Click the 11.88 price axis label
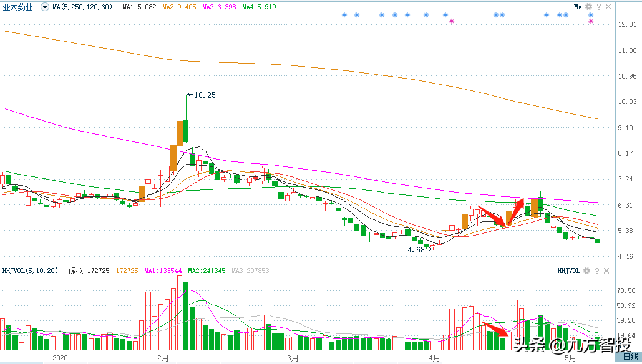This screenshot has width=642, height=364. [x=627, y=50]
